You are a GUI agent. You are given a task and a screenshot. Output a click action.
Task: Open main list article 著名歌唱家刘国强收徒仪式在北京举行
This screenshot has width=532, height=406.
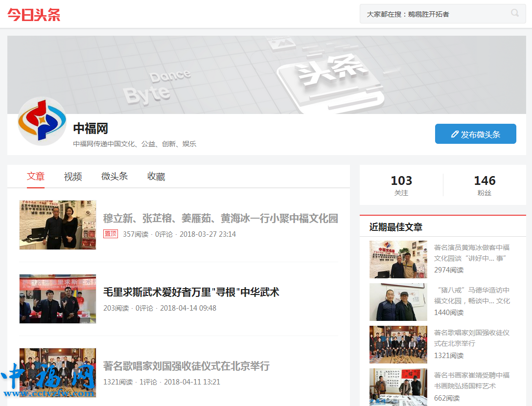[186, 366]
